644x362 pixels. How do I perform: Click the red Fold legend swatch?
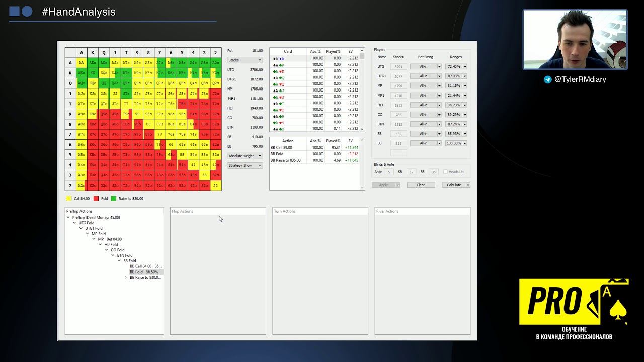[x=96, y=199]
